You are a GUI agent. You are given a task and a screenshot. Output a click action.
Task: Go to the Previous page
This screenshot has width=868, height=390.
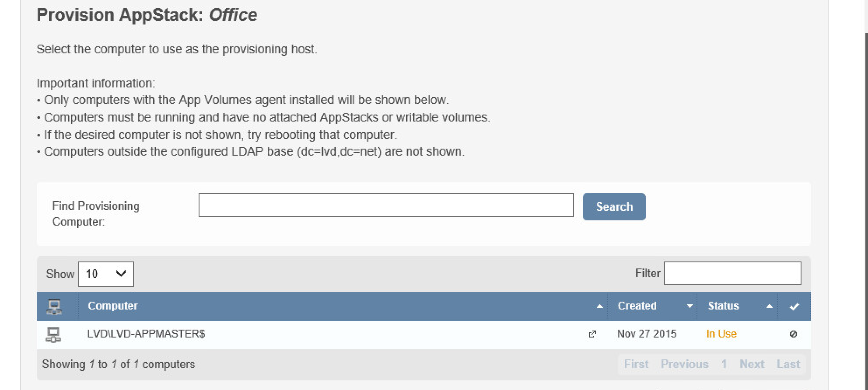684,364
